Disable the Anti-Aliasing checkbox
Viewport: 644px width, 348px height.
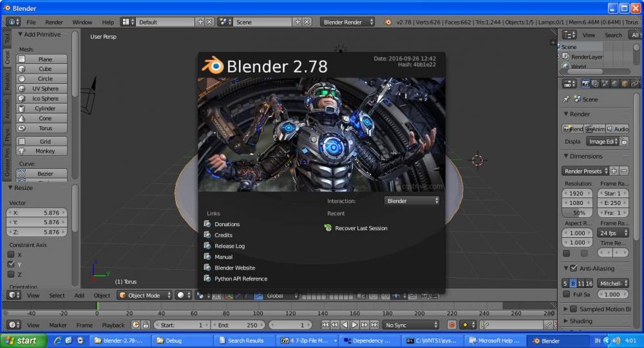coord(573,268)
